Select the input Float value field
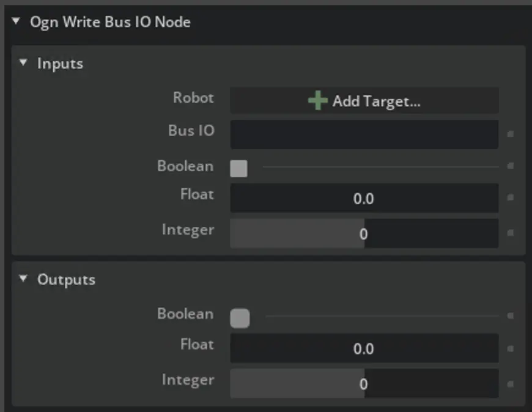 click(x=364, y=198)
